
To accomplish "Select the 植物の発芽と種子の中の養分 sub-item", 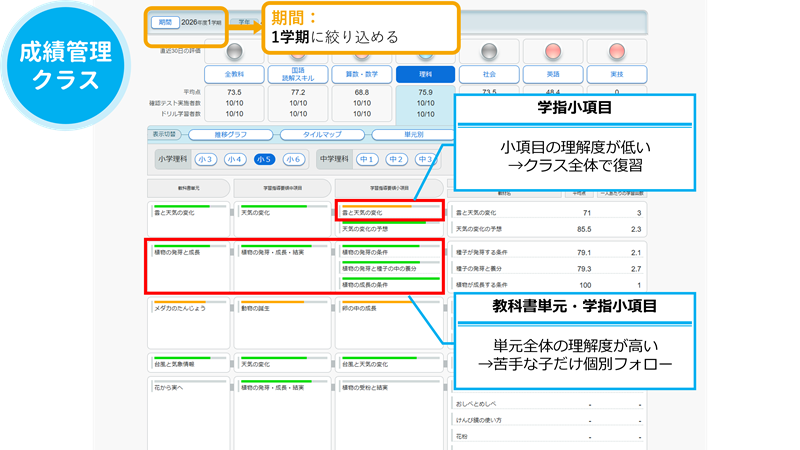I will 391,268.
